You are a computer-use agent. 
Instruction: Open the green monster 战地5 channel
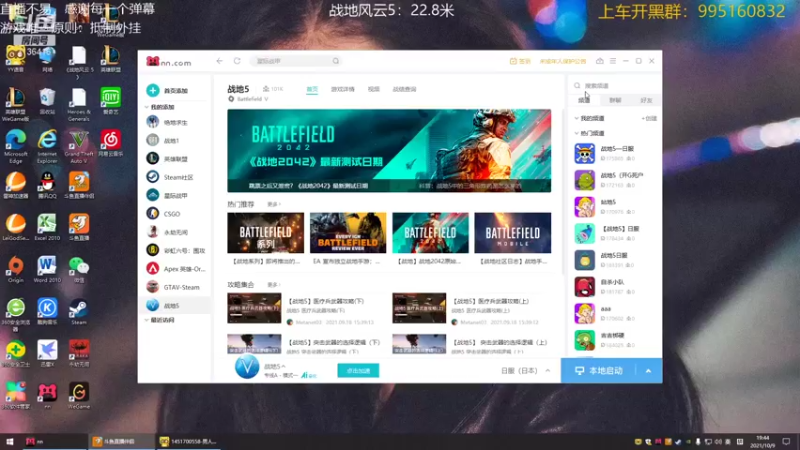click(615, 180)
